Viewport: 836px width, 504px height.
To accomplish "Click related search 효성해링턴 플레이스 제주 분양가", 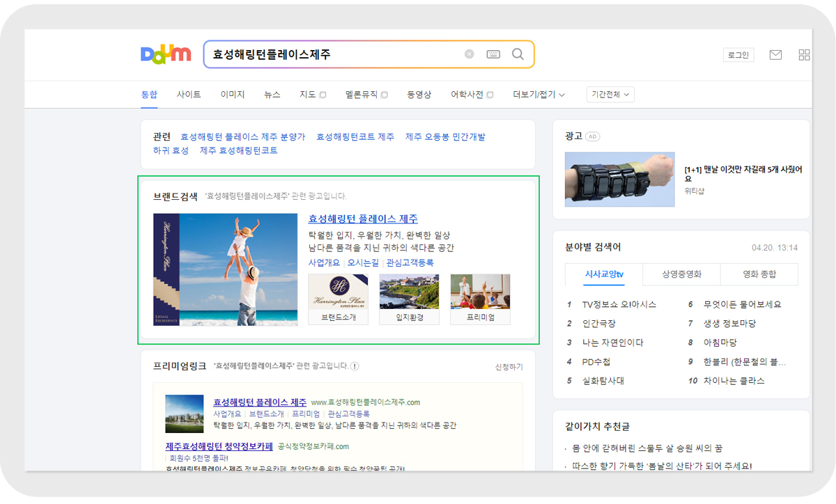I will pos(242,137).
